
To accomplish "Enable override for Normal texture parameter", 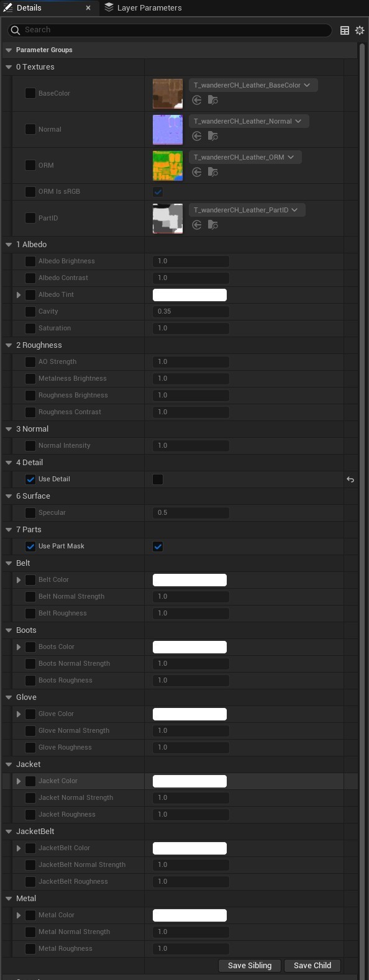I will click(x=30, y=129).
